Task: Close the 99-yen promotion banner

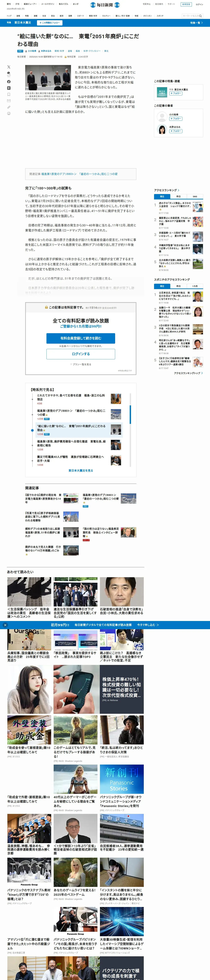Action: [5, 625]
